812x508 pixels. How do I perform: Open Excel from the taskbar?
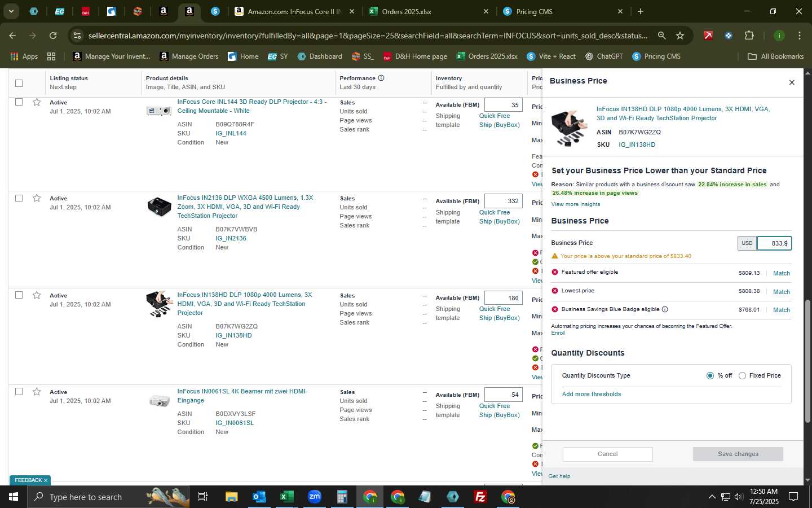(286, 497)
